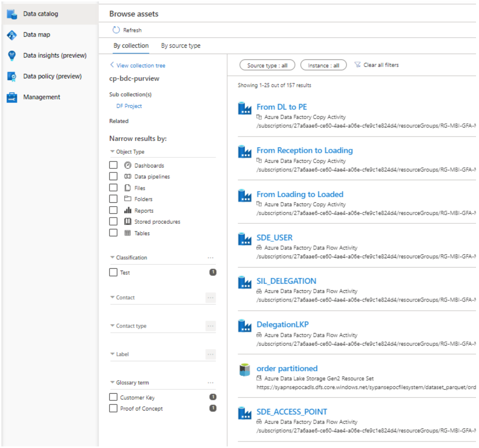Click the Tables grid icon
The image size is (479, 448).
point(128,233)
